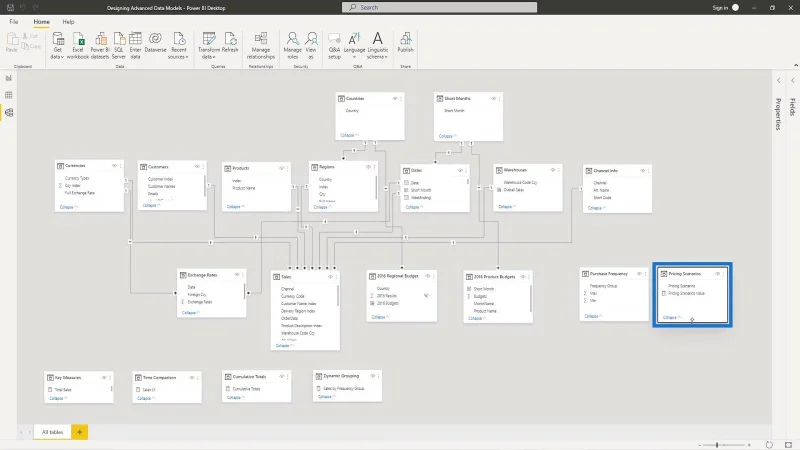The image size is (800, 450).
Task: Import from Excel workbook
Action: 78,45
